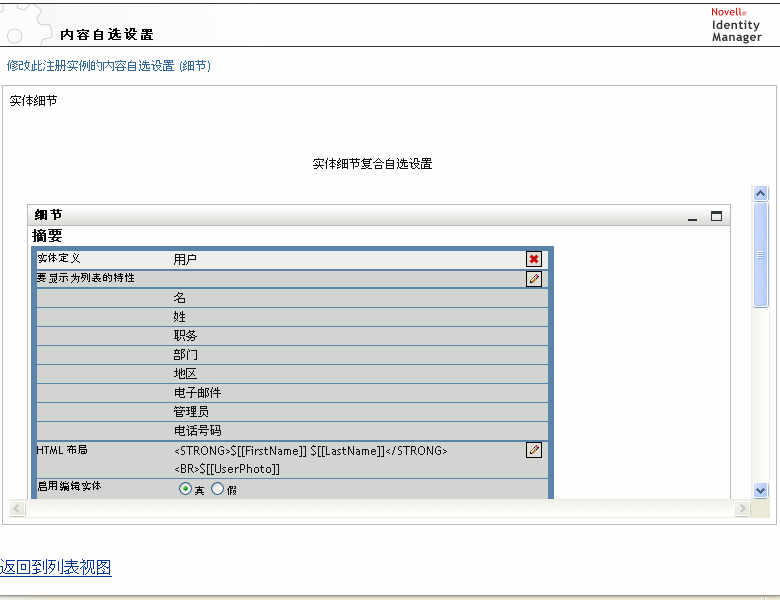
Task: Click the 实体定义 label
Action: (x=59, y=258)
